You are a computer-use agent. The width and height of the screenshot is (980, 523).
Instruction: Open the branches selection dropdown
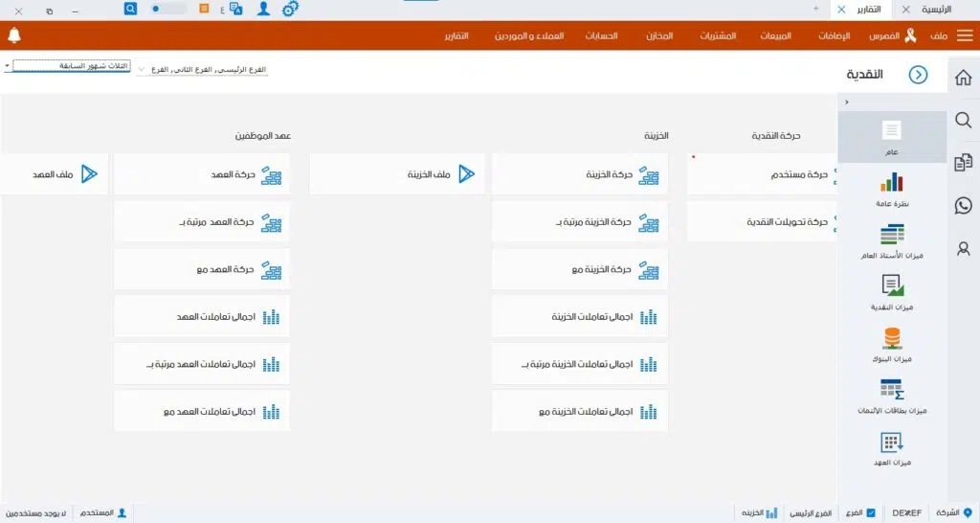(x=203, y=69)
